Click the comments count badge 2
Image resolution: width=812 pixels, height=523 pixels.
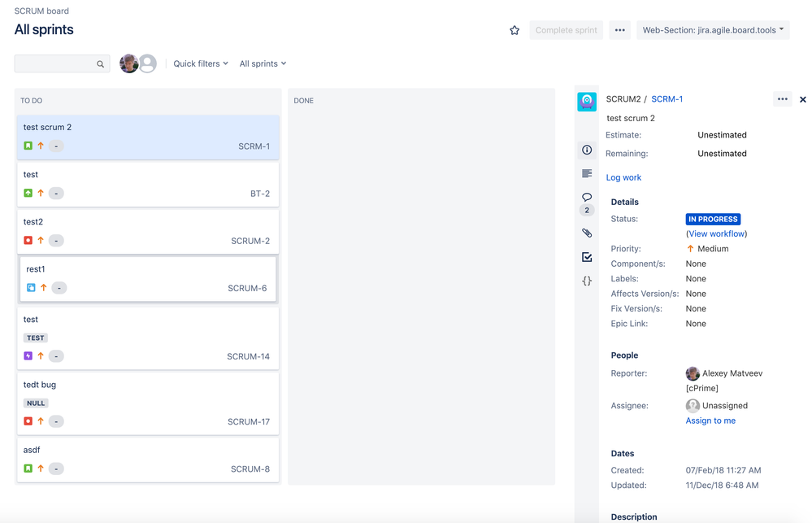(x=587, y=210)
